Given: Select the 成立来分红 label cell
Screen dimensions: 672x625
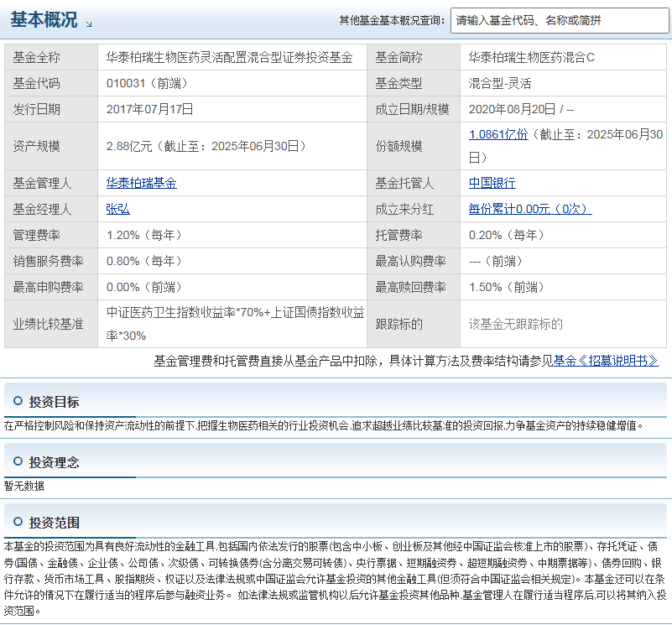Looking at the screenshot, I should (414, 209).
